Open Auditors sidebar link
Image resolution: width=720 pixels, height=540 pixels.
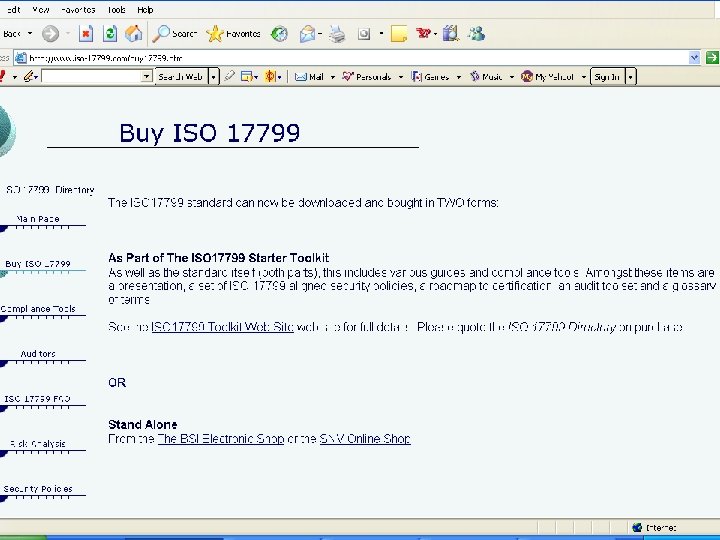point(38,354)
